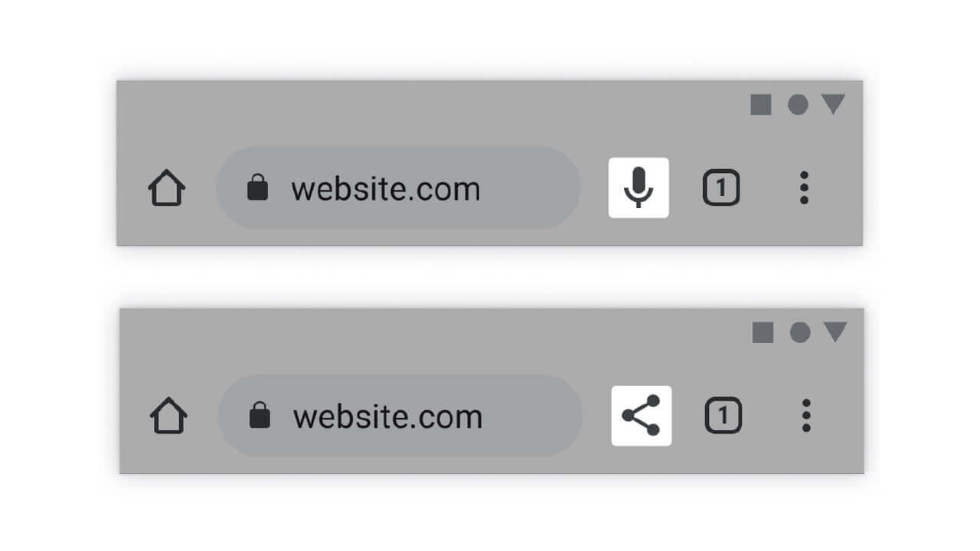980x551 pixels.
Task: Click the circle status icon in the top bar
Action: 798,105
